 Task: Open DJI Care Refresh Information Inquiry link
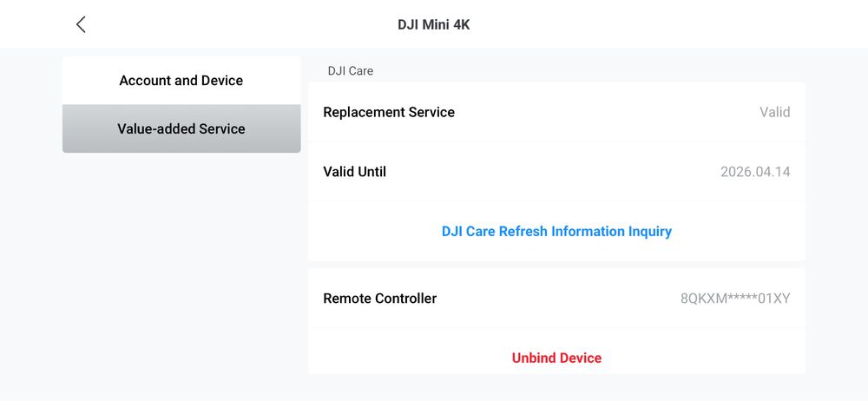(x=556, y=231)
